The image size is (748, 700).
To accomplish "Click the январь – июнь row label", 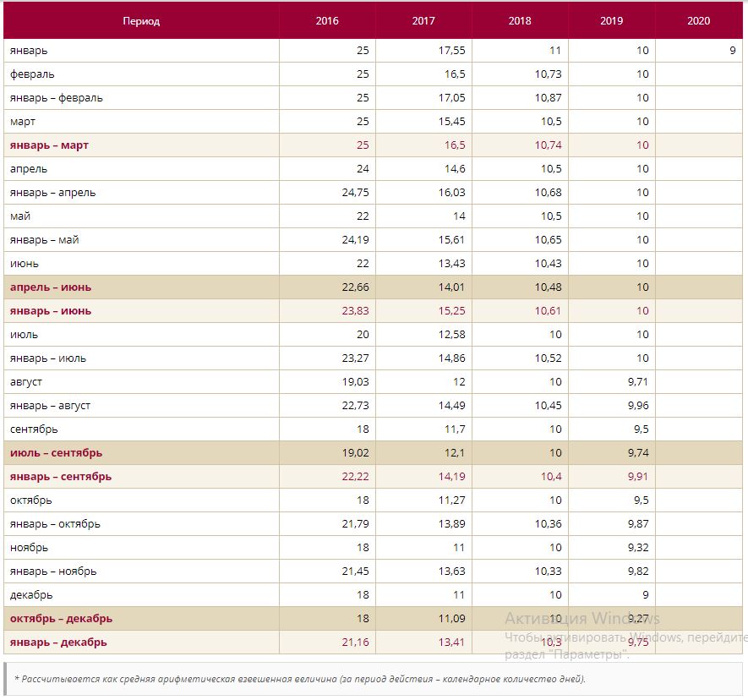I will tap(51, 311).
